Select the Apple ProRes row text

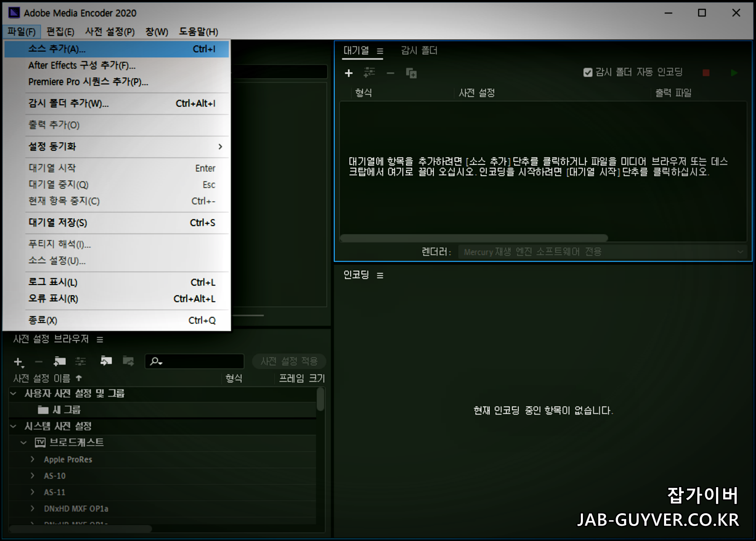point(68,459)
